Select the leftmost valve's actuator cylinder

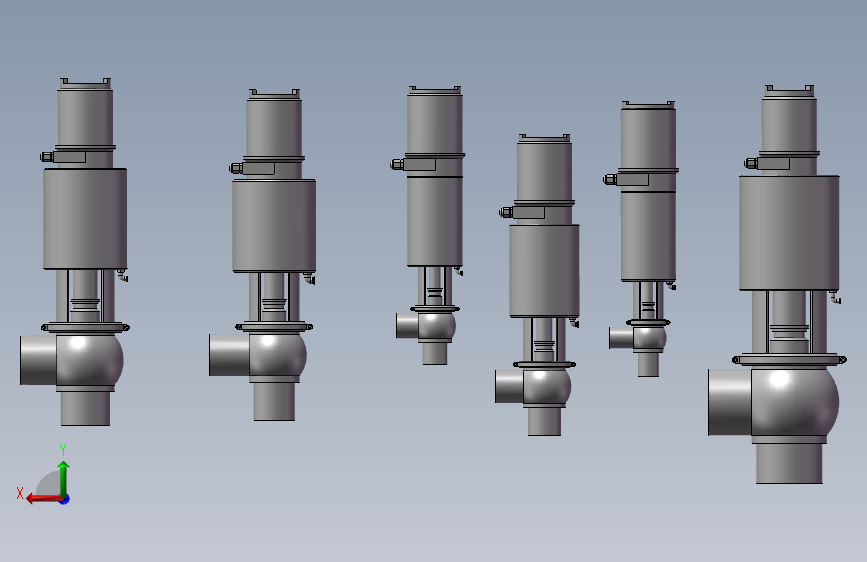tap(85, 218)
